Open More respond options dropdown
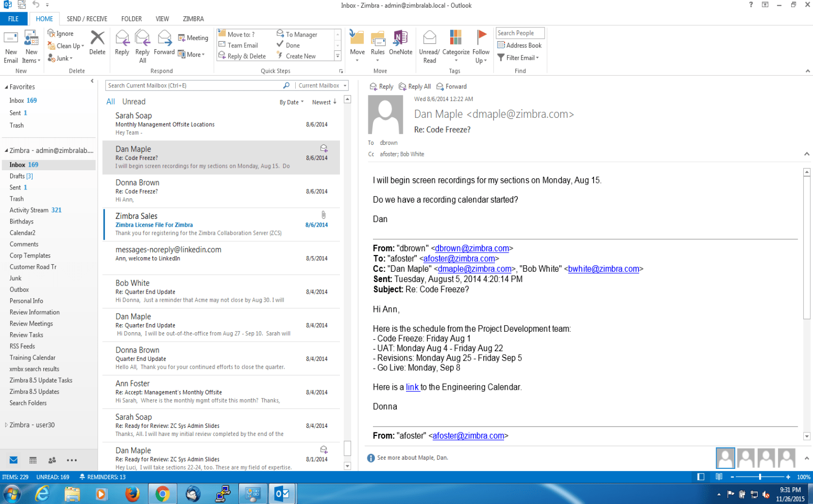 click(192, 54)
